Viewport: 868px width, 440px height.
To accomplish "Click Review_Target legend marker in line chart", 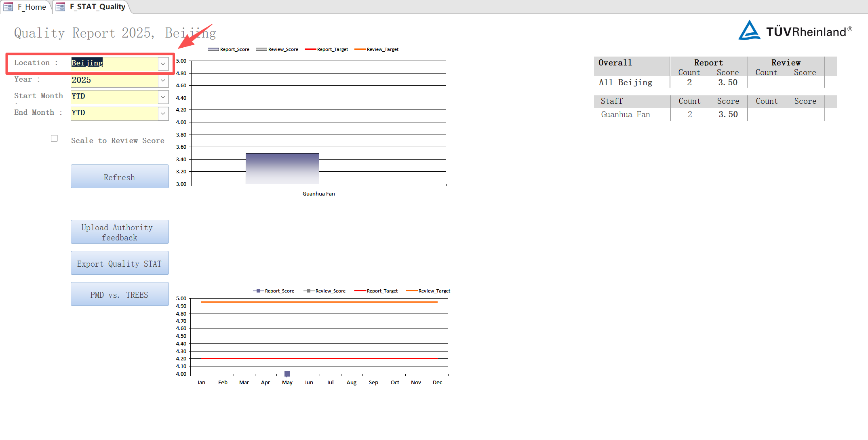I will click(x=411, y=291).
